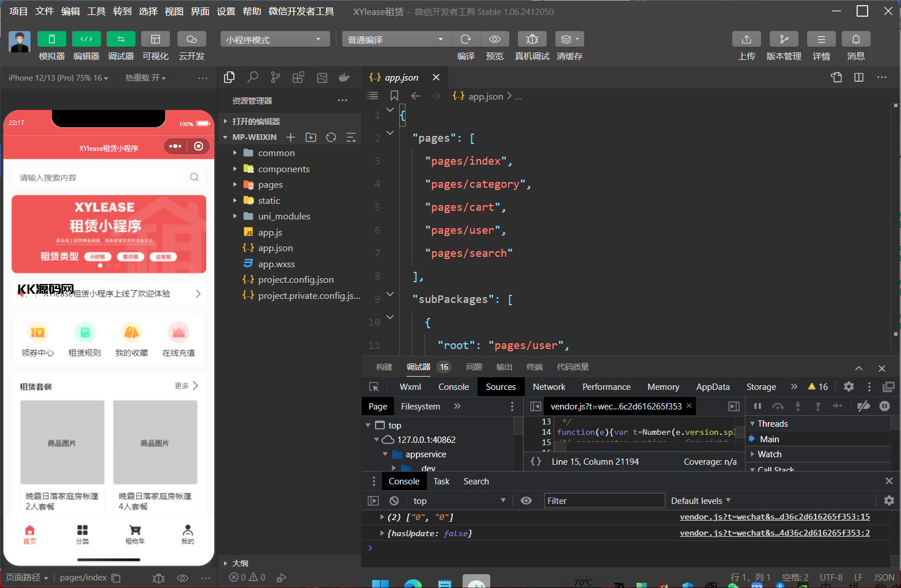
Task: Tap the 分类 tab in simulator
Action: point(82,534)
